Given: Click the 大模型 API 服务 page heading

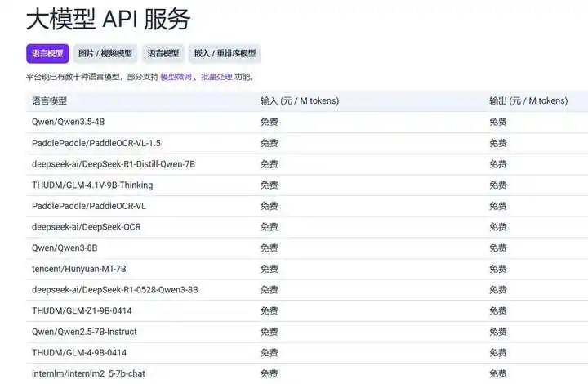Looking at the screenshot, I should pyautogui.click(x=109, y=19).
